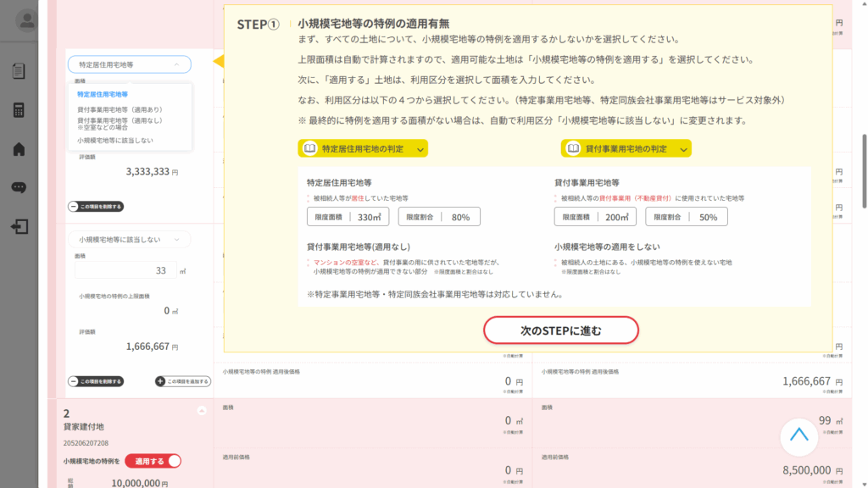Go to home via sidebar icon
Viewport: 868px width, 488px height.
[19, 149]
